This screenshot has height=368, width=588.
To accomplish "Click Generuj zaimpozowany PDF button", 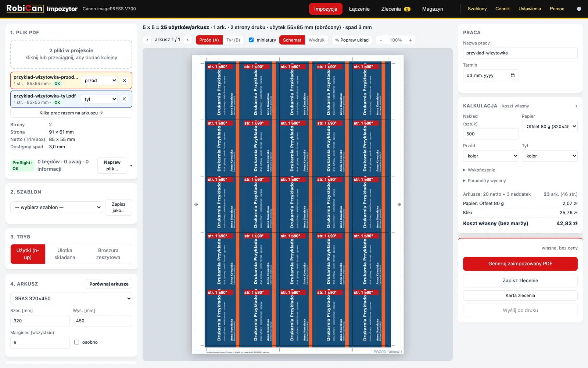I will click(x=520, y=264).
